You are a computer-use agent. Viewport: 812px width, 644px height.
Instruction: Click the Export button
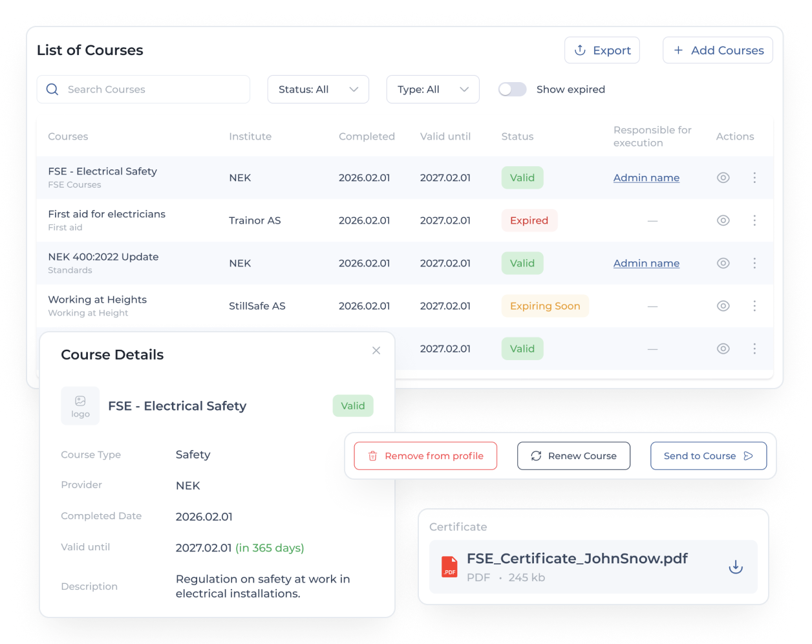pyautogui.click(x=602, y=50)
